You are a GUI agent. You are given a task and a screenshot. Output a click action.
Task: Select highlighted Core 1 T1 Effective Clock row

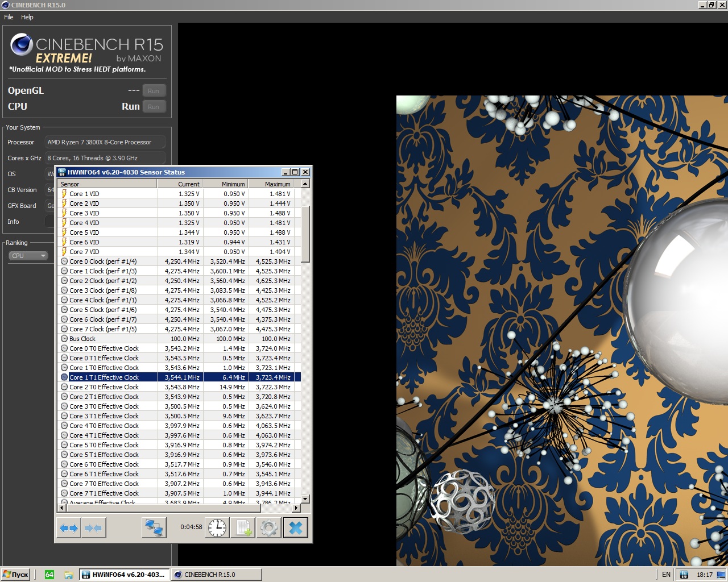coord(180,377)
